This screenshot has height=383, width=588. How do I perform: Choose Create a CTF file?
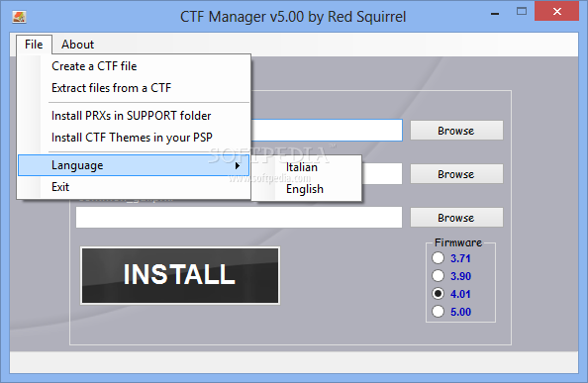pos(134,66)
